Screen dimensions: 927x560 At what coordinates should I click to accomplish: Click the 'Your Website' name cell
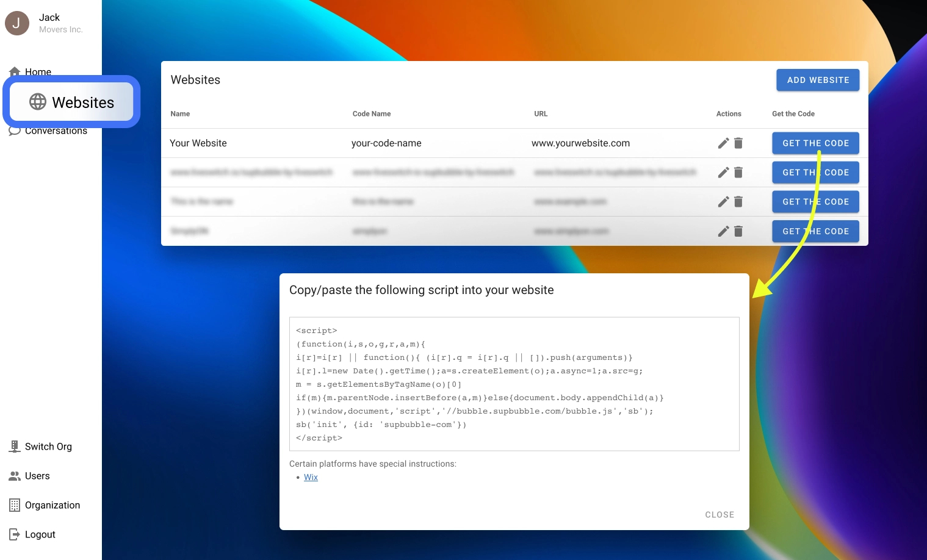(198, 143)
